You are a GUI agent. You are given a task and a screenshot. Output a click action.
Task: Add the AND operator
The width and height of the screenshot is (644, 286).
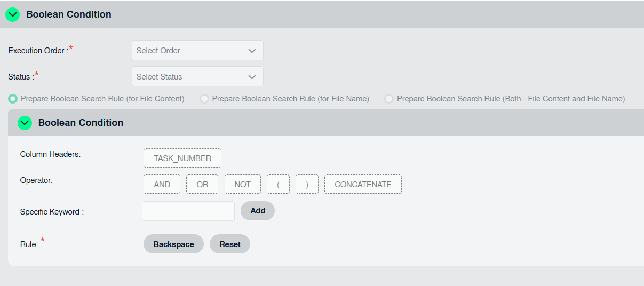click(162, 185)
